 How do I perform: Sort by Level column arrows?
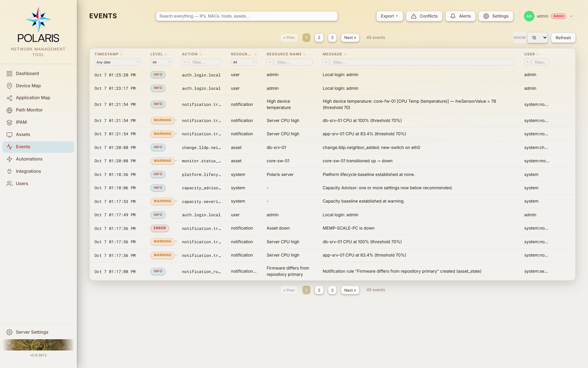[166, 54]
